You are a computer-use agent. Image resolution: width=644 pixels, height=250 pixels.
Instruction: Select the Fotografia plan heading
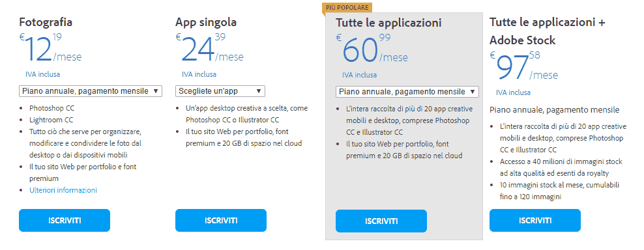(46, 21)
